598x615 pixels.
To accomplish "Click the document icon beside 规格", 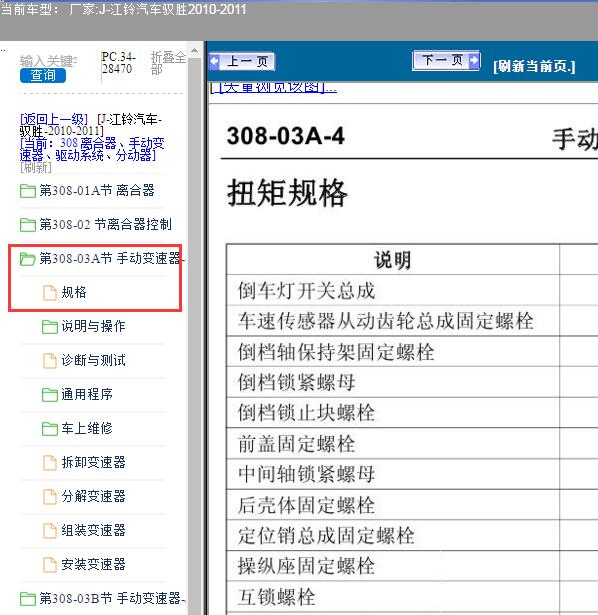I will click(x=50, y=293).
